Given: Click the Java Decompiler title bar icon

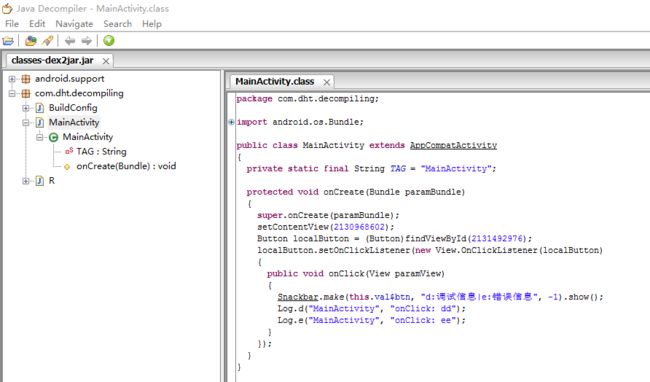Looking at the screenshot, I should [7, 8].
